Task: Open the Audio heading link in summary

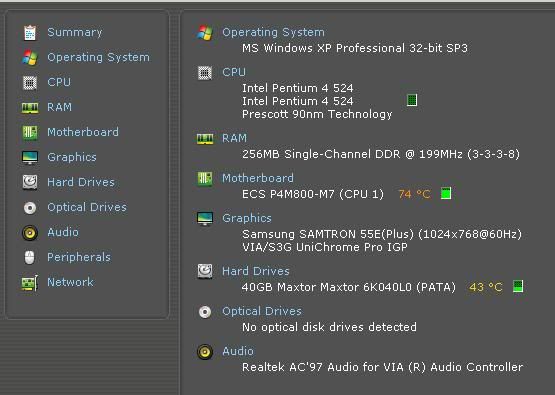Action: [238, 351]
